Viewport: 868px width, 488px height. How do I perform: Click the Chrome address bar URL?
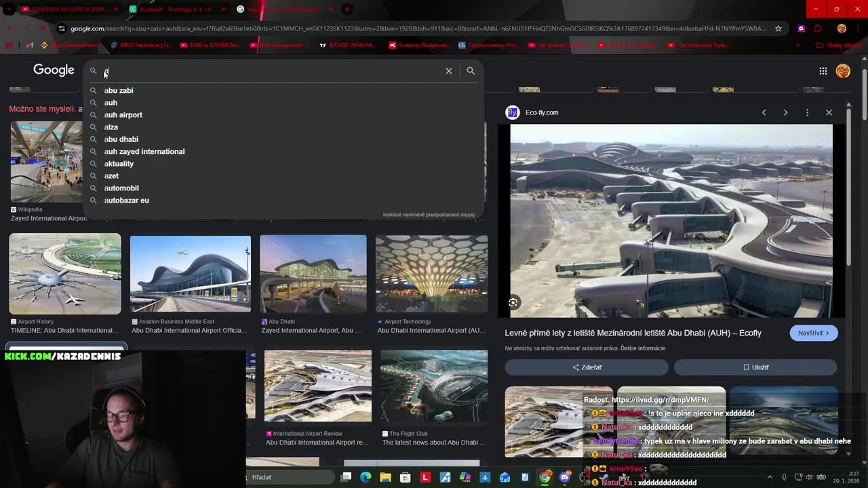[x=418, y=28]
